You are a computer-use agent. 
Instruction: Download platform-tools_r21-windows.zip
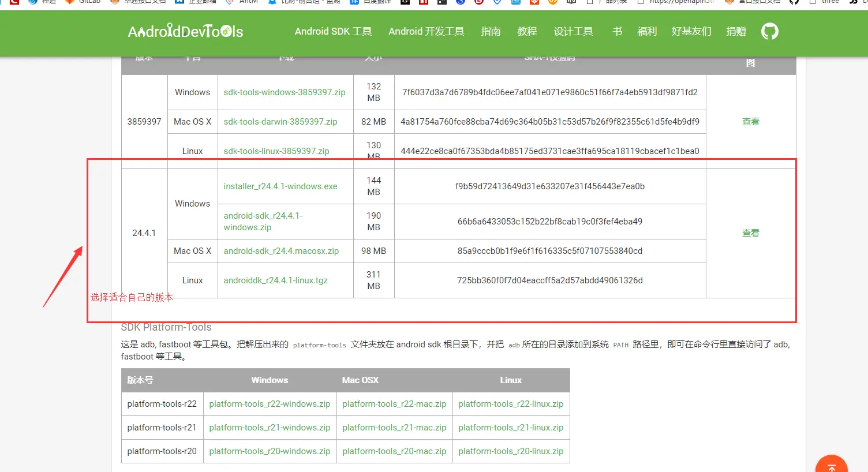[x=270, y=428]
